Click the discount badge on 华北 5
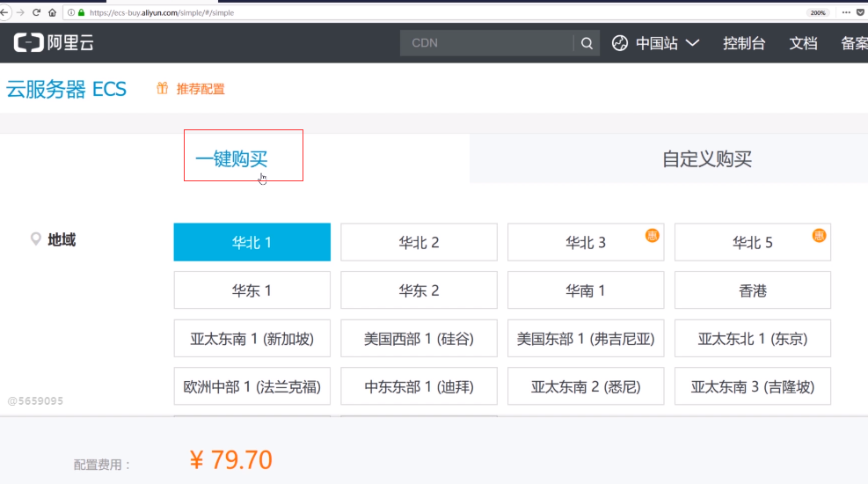 click(820, 235)
